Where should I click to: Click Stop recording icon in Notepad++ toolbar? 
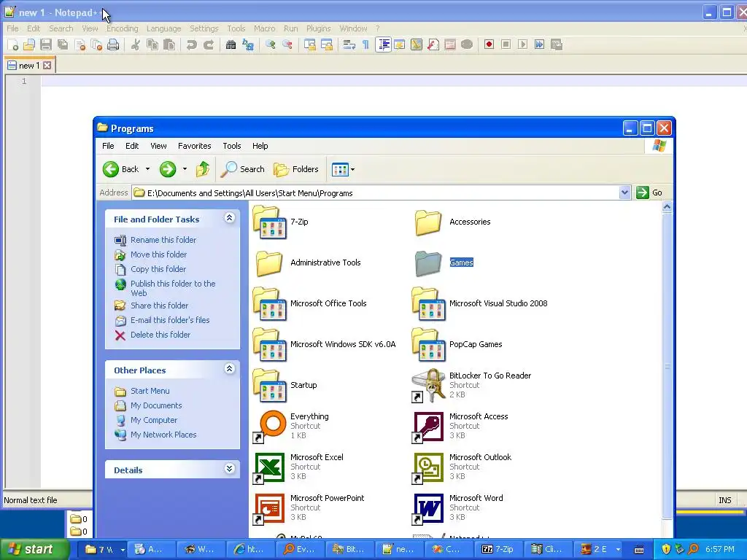[x=506, y=44]
